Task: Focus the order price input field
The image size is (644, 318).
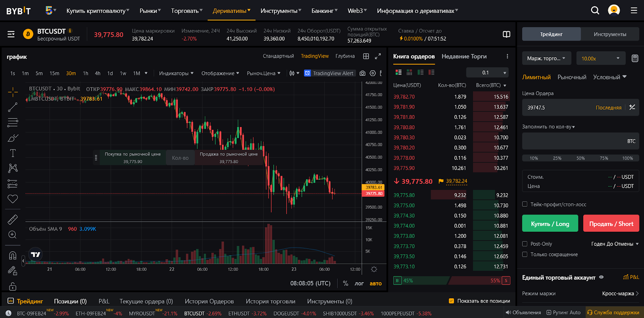Action: tap(580, 108)
